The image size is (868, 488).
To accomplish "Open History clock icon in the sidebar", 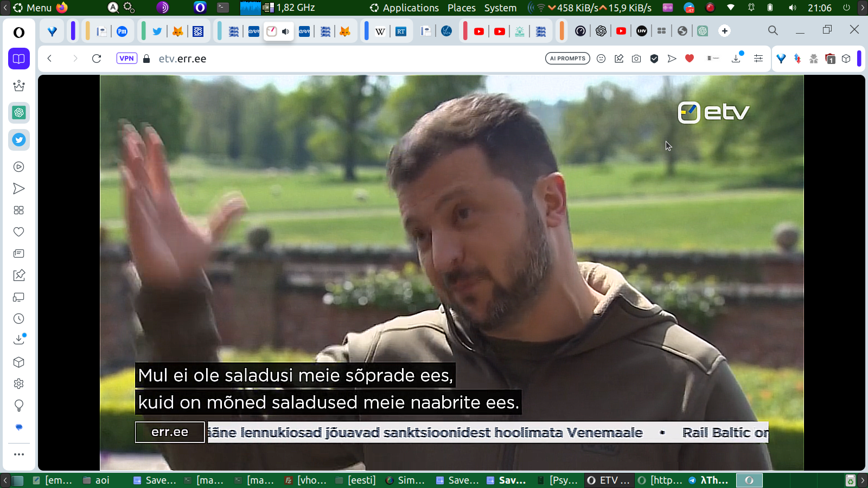I will (x=19, y=319).
